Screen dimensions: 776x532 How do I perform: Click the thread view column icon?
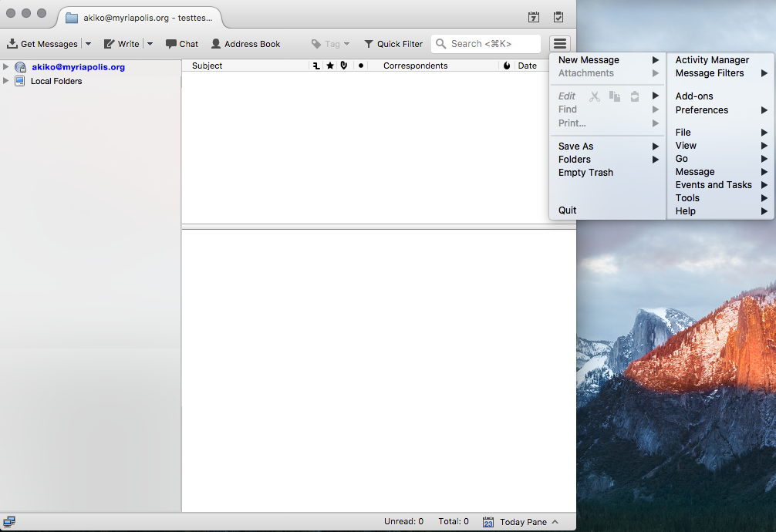point(315,66)
